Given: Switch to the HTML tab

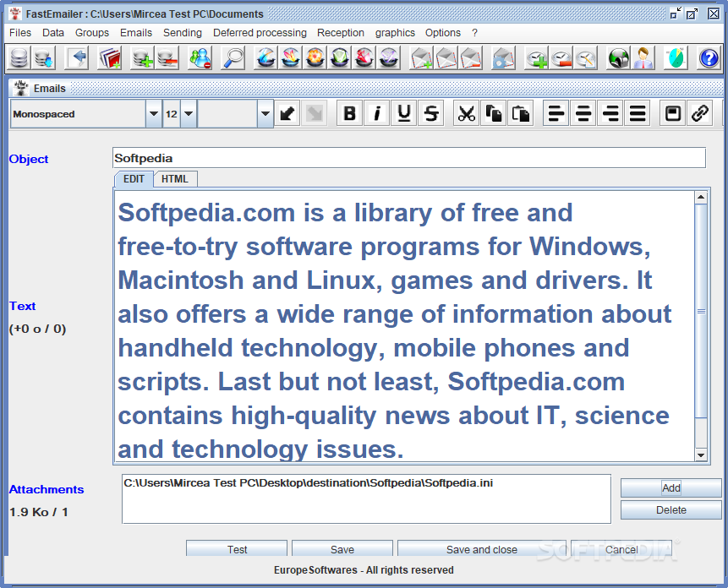Looking at the screenshot, I should [x=175, y=179].
